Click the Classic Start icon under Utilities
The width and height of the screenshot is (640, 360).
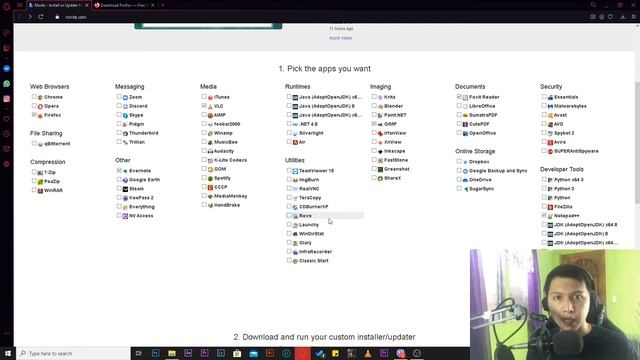click(x=295, y=261)
